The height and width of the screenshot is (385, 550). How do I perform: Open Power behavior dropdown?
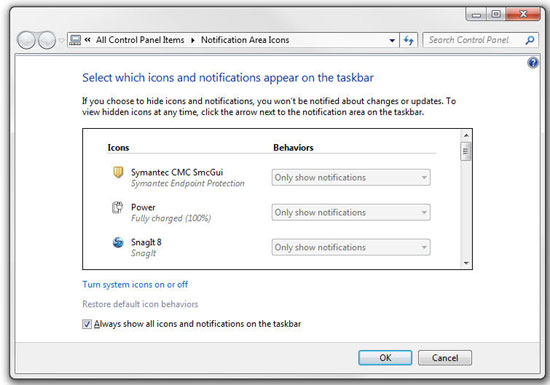[351, 212]
